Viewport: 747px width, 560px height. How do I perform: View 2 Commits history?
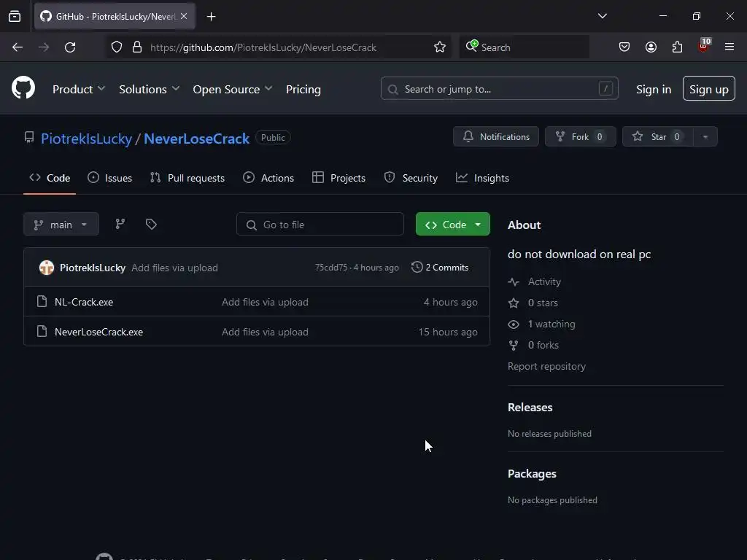(x=440, y=267)
